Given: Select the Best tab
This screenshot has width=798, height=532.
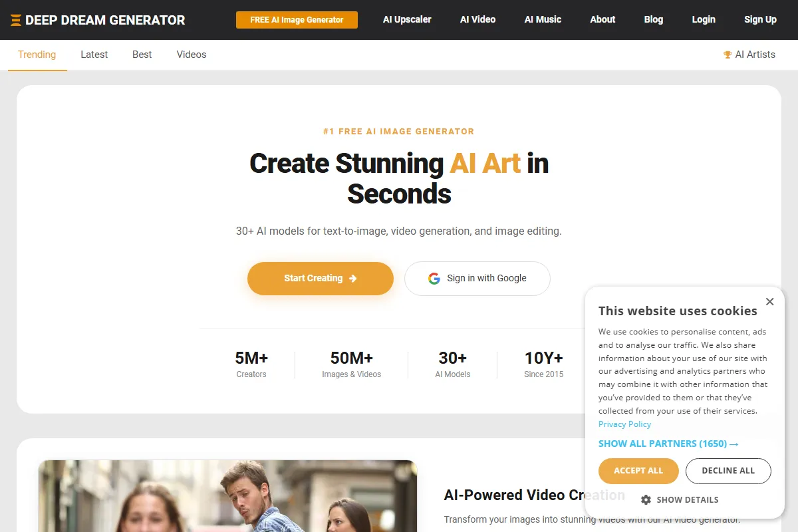Looking at the screenshot, I should tap(142, 55).
